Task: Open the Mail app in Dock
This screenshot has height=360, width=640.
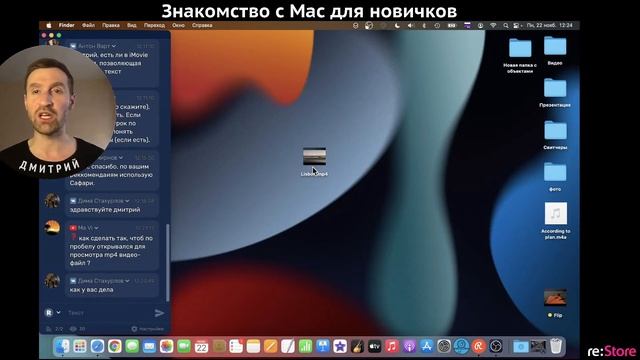Action: click(x=149, y=347)
